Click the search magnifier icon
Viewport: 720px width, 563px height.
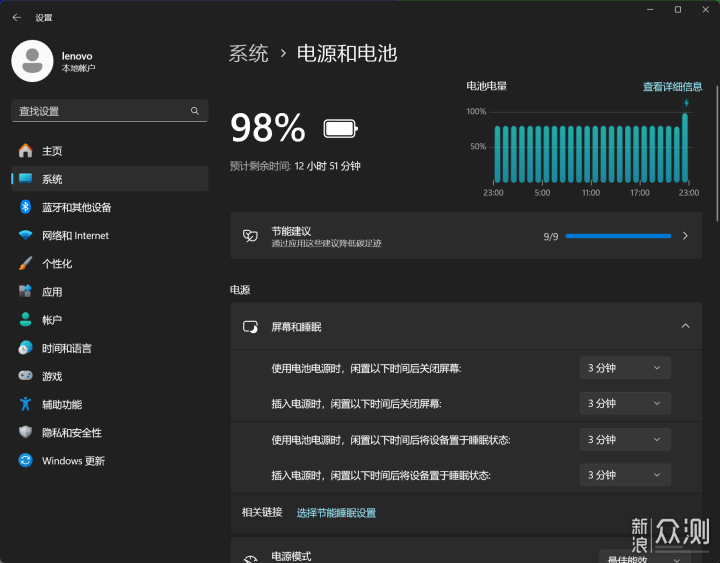pyautogui.click(x=195, y=111)
